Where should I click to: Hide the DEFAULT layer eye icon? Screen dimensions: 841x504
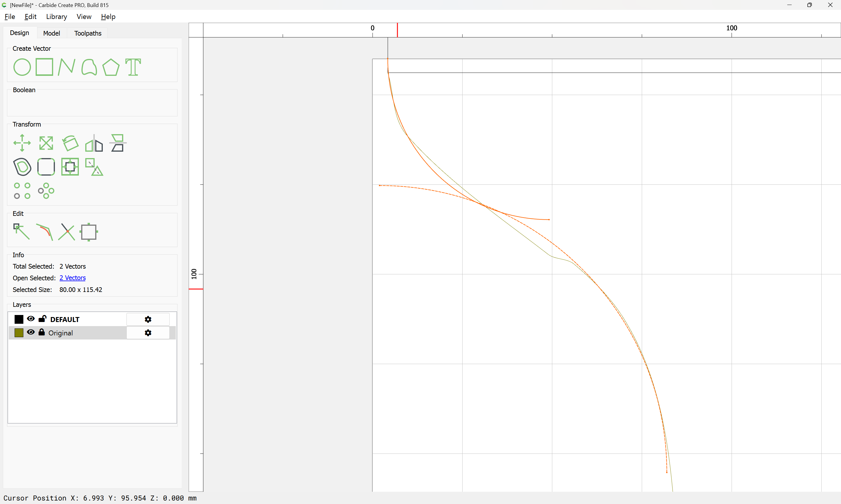[31, 318]
